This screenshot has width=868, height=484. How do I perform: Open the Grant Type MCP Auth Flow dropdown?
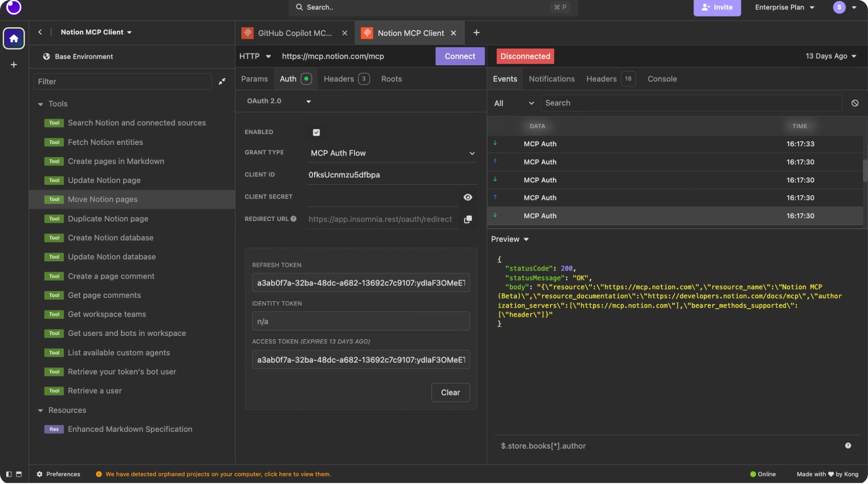coord(392,153)
